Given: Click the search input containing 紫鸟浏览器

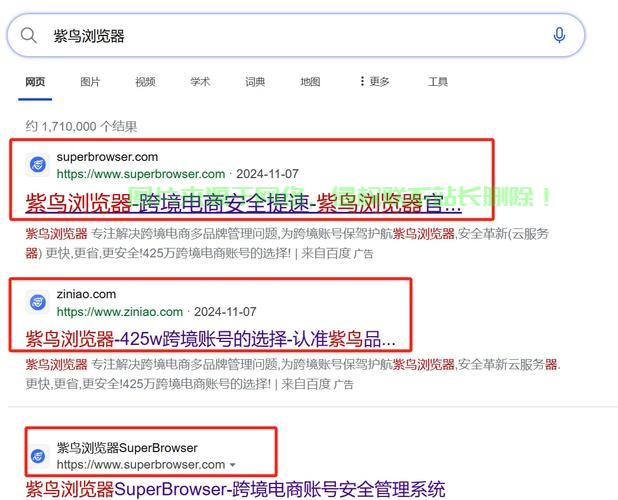Looking at the screenshot, I should (296, 35).
